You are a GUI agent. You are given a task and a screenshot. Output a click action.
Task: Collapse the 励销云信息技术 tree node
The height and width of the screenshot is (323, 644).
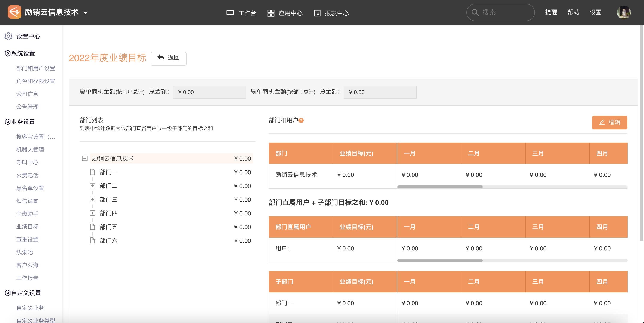(x=85, y=158)
